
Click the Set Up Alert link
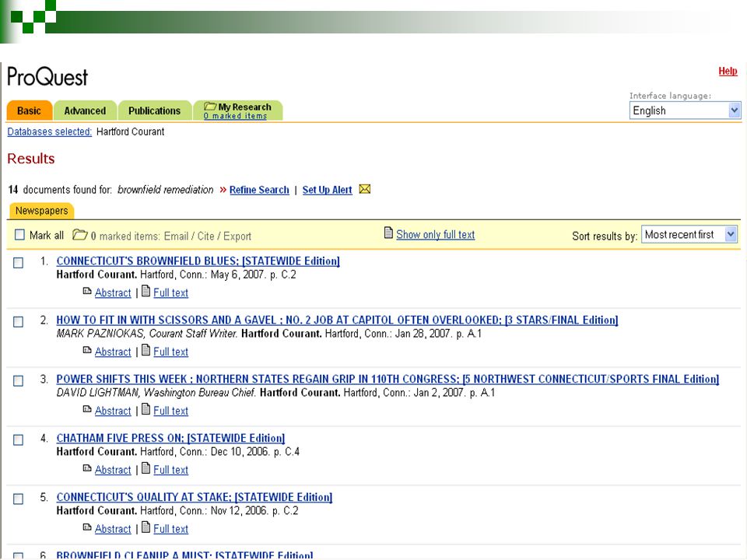pyautogui.click(x=327, y=190)
